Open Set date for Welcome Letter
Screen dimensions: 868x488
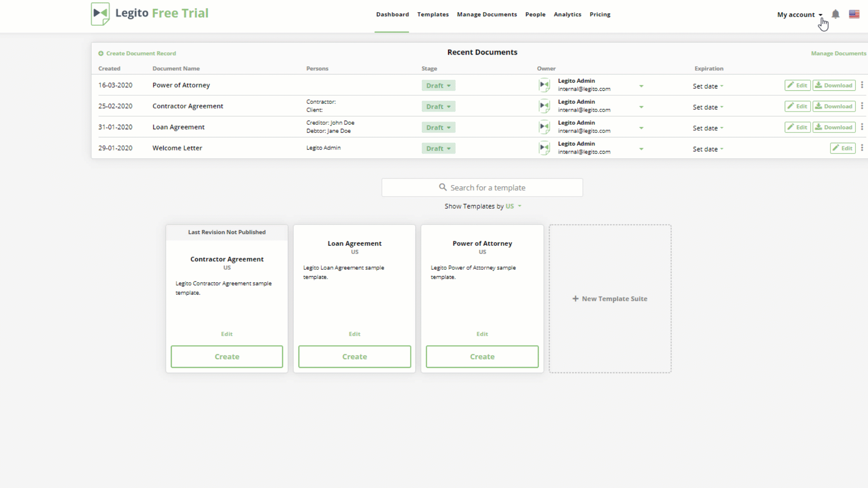coord(708,149)
